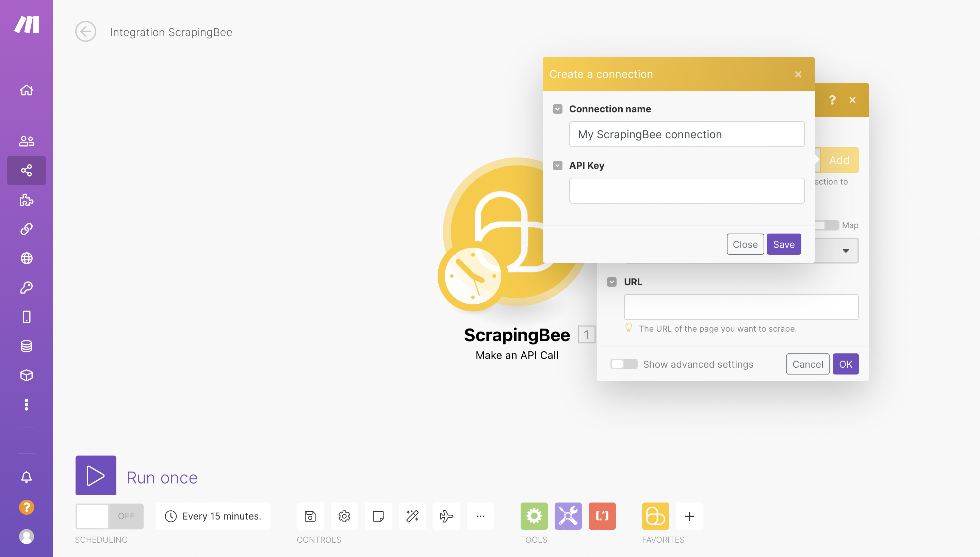Click the 3D box icon in sidebar

[27, 376]
